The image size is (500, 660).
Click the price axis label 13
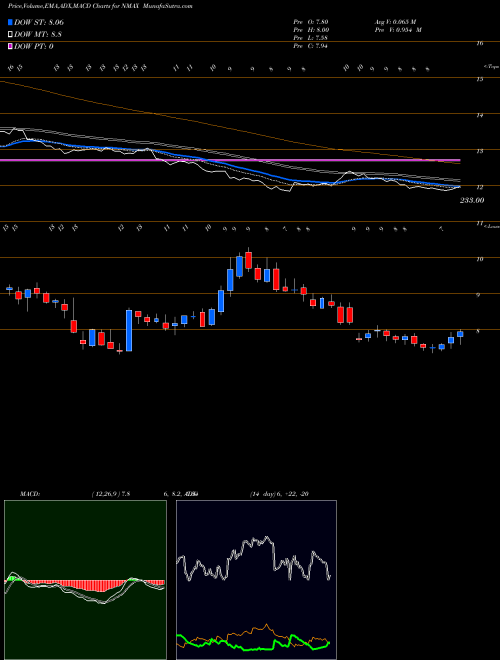coord(480,151)
